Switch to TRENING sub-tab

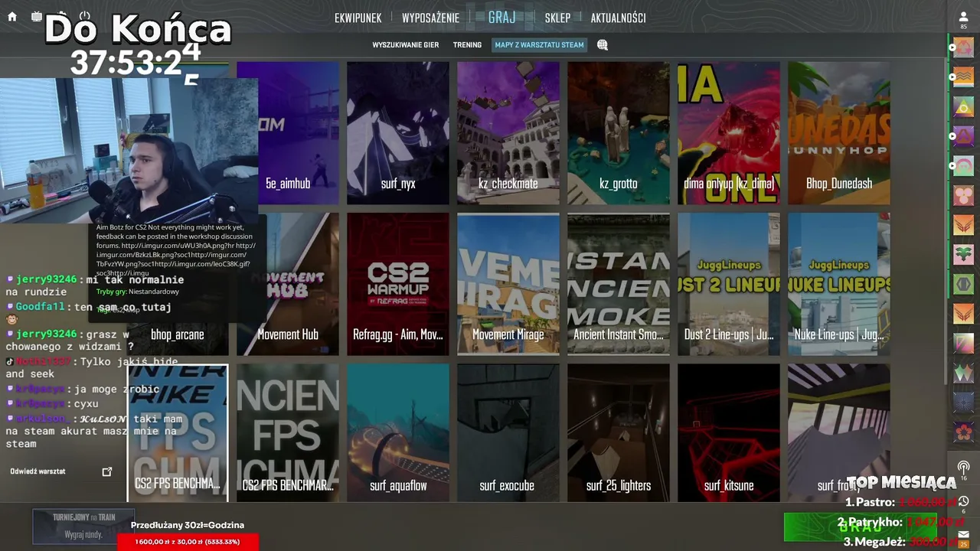tap(467, 45)
